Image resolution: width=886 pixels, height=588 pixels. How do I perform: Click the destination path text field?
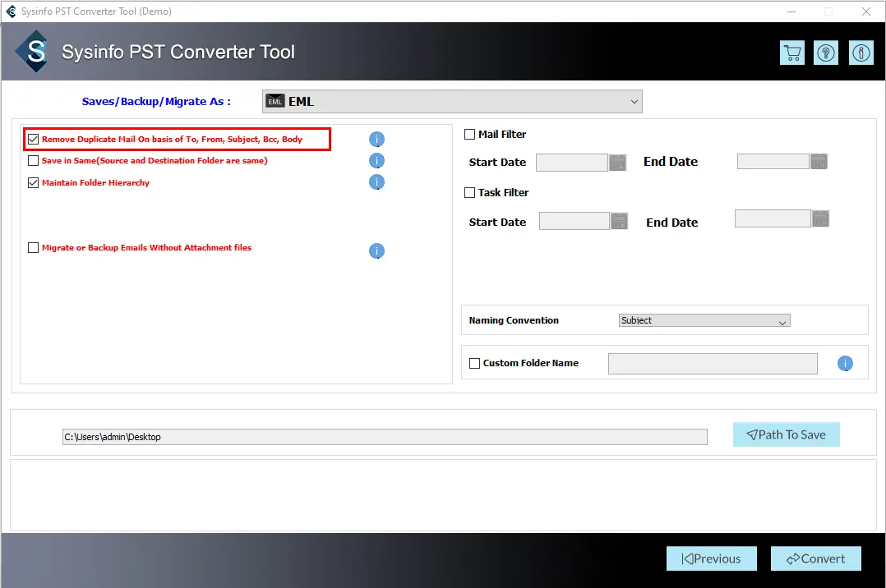[x=385, y=437]
